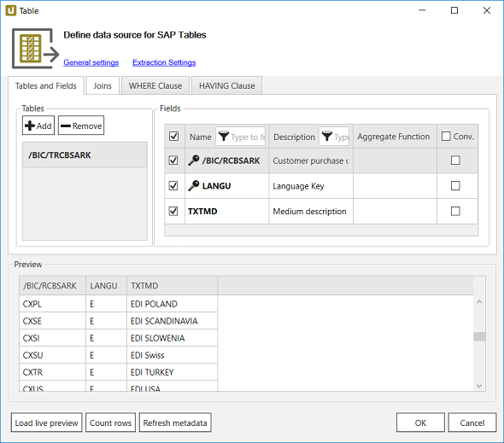Click the Aggregate Function cell for LANGU

[395, 186]
